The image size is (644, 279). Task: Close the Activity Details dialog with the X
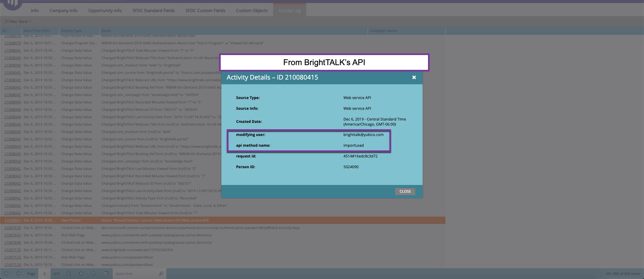point(414,77)
